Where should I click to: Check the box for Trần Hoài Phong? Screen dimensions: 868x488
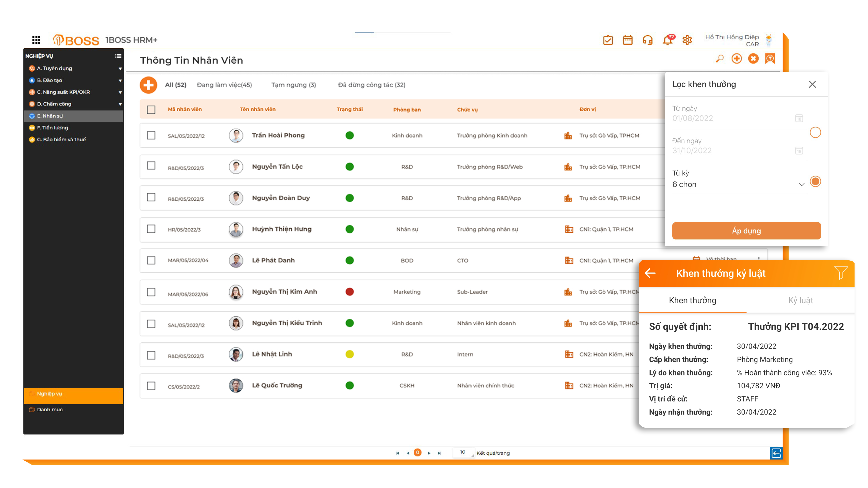(151, 135)
